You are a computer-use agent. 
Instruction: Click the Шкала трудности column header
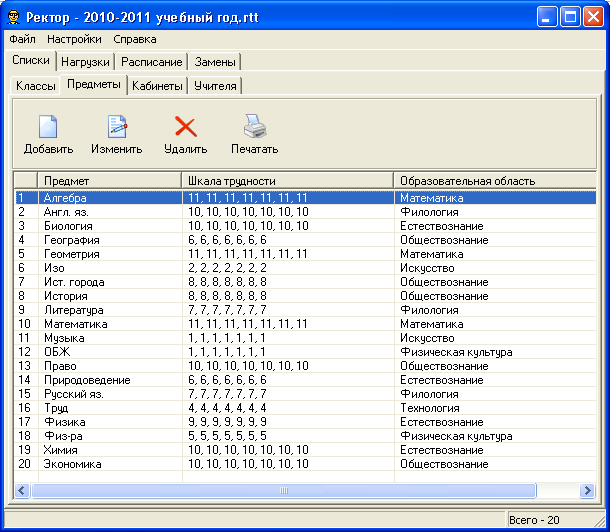click(x=287, y=181)
